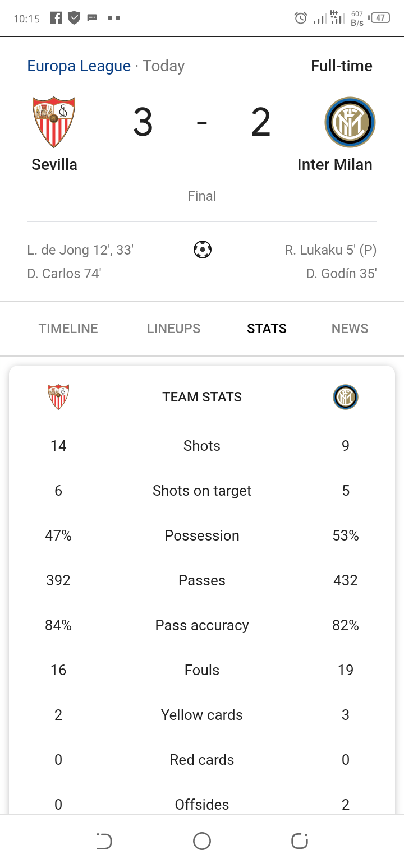Tap the small Sevilla crest in Team Stats

58,397
